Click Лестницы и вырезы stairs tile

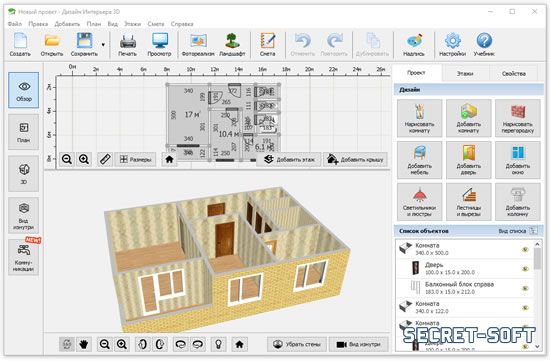(x=469, y=202)
